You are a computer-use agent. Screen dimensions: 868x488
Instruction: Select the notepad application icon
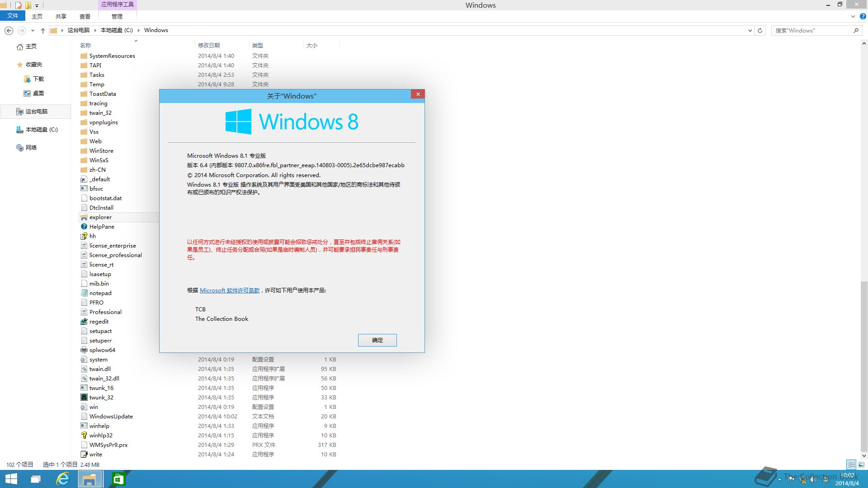click(x=84, y=293)
